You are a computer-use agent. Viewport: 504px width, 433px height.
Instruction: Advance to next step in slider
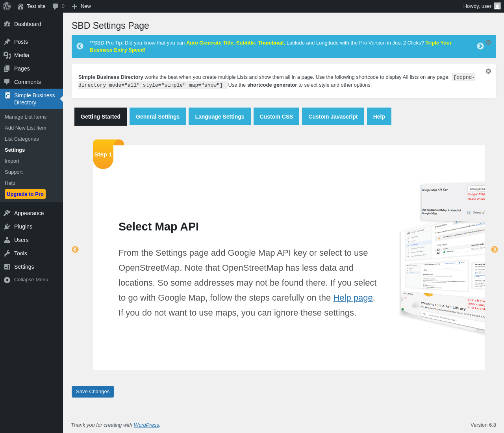click(495, 249)
